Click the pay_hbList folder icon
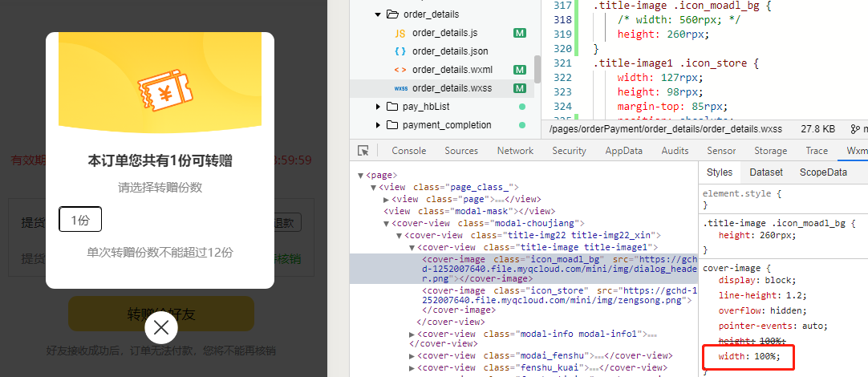The height and width of the screenshot is (377, 868). pos(392,107)
